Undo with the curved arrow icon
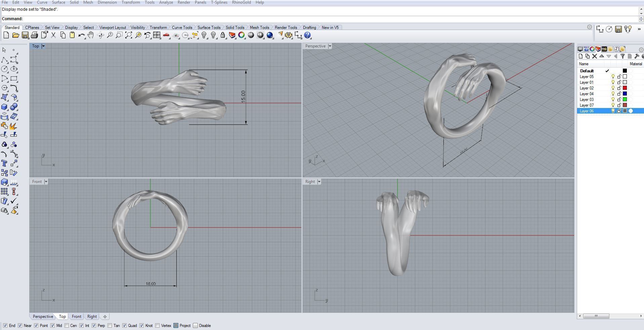The width and height of the screenshot is (644, 330). coord(81,35)
